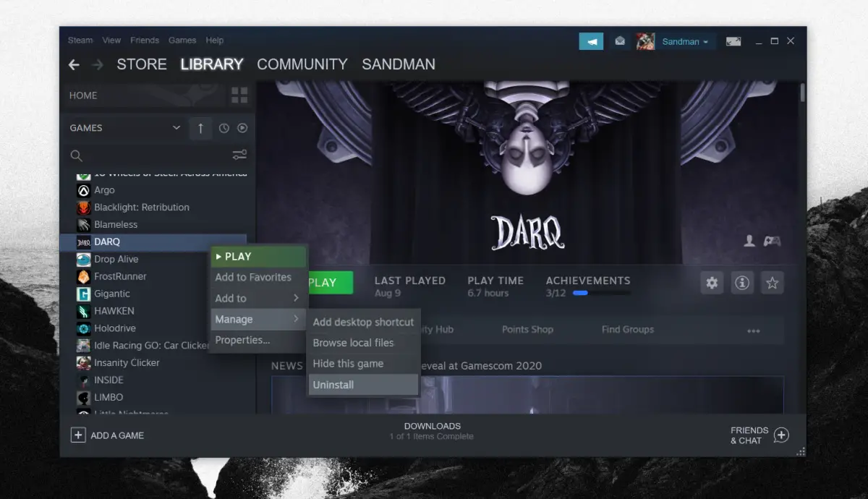The image size is (868, 499).
Task: Open the Steam menu
Action: [x=80, y=40]
